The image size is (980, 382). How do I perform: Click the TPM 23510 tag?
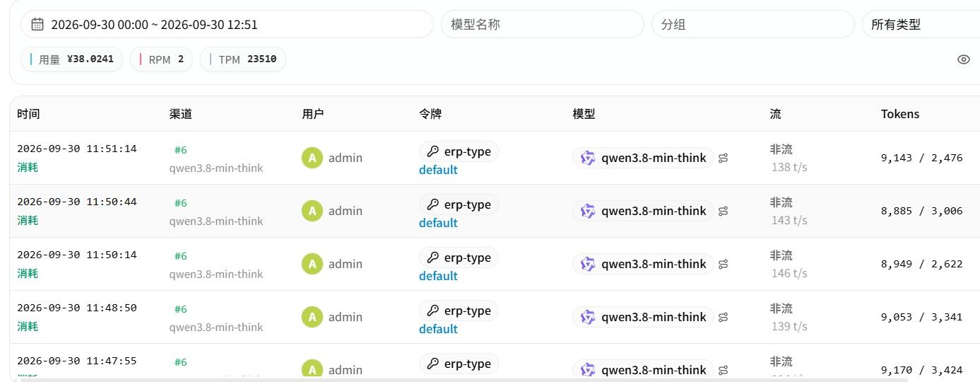pos(243,59)
